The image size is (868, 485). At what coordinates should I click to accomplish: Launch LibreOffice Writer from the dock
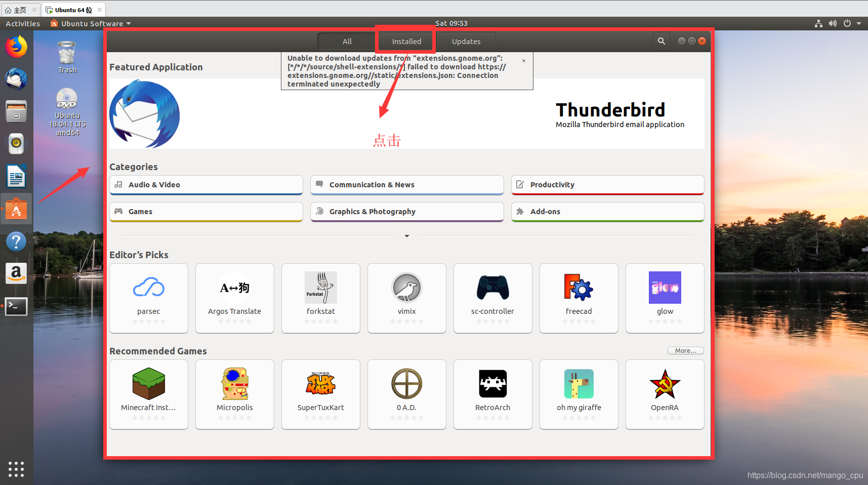(x=16, y=176)
